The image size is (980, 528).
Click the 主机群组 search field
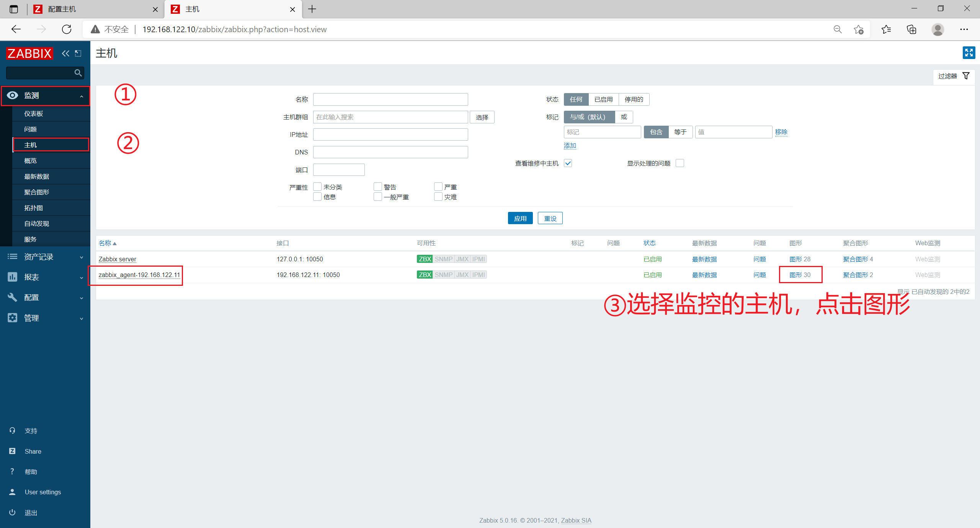pyautogui.click(x=390, y=117)
